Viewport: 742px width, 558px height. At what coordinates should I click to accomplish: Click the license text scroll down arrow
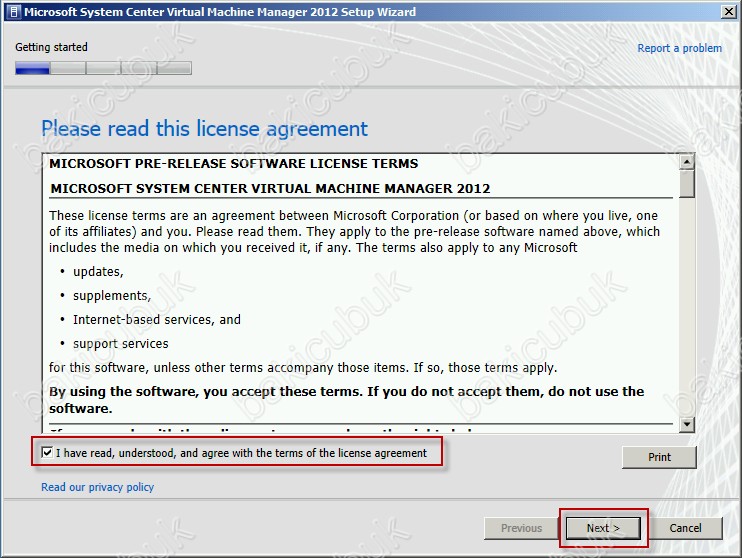(687, 424)
